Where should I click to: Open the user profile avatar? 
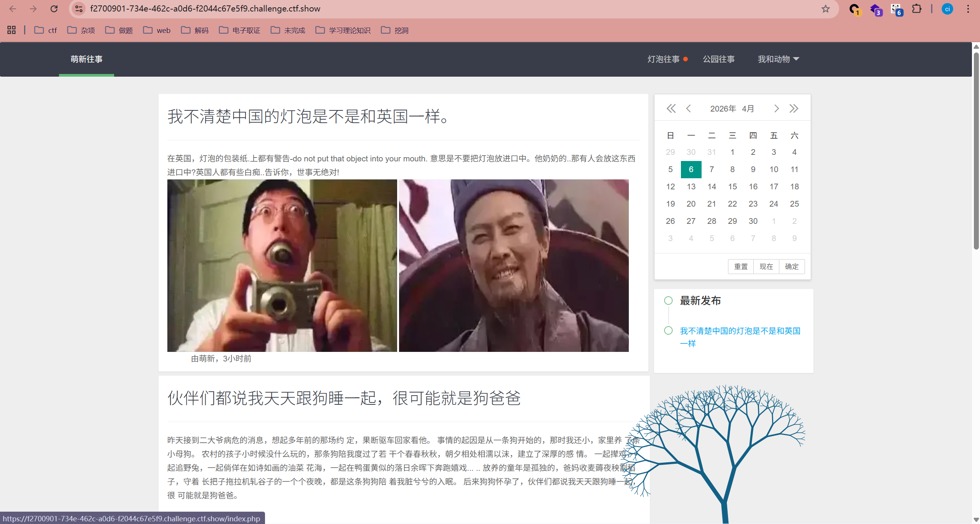(947, 9)
